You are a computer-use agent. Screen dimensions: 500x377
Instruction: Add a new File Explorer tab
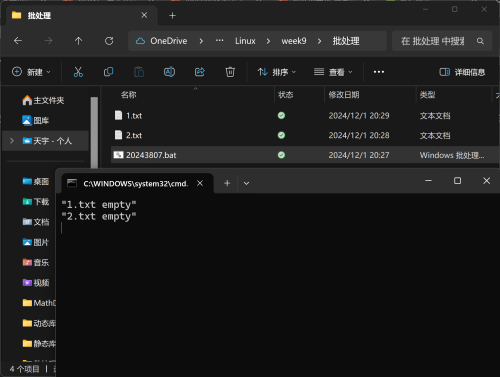click(172, 15)
